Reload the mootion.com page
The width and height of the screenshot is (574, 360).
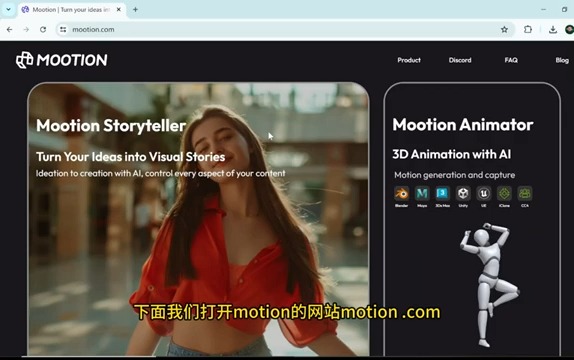click(x=43, y=29)
